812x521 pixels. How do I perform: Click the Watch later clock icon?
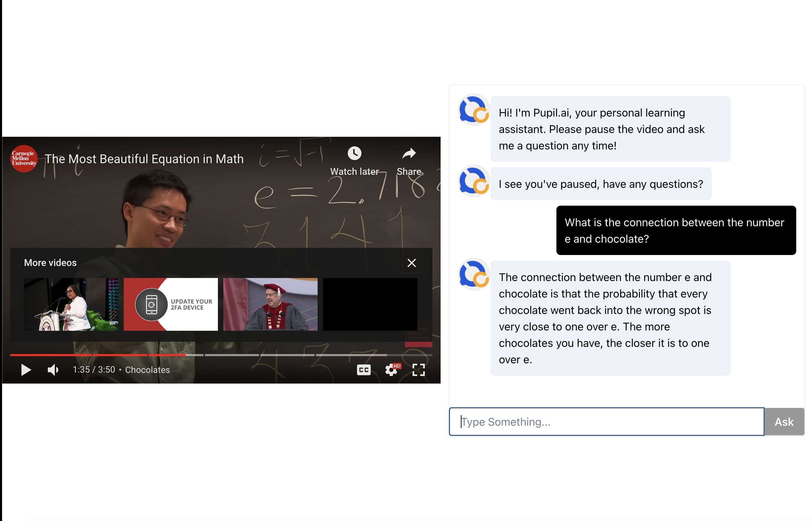(354, 154)
